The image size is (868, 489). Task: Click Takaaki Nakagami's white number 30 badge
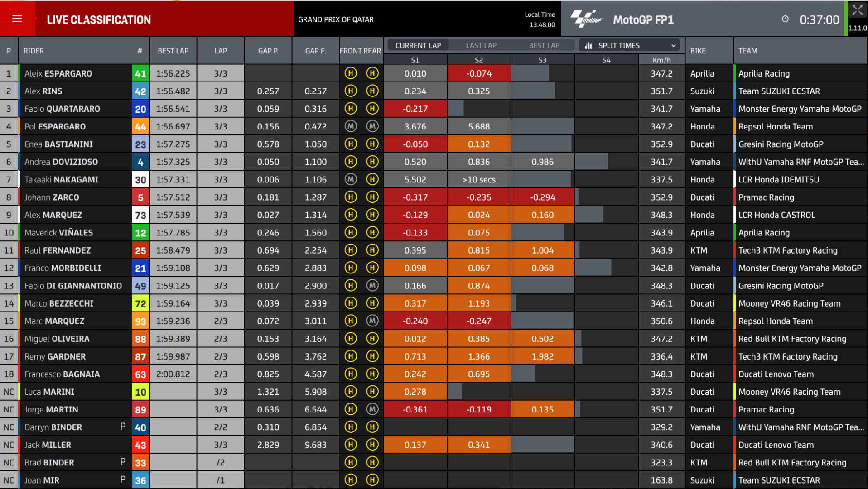[x=140, y=179]
